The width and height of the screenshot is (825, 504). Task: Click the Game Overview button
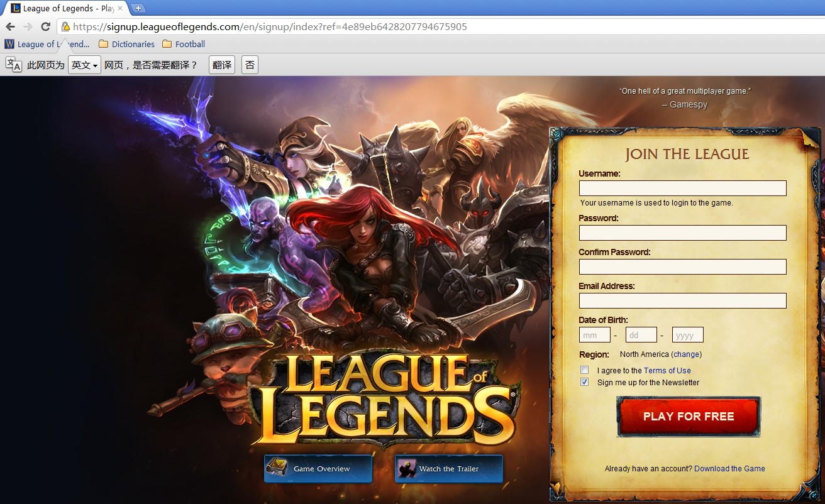tap(318, 469)
